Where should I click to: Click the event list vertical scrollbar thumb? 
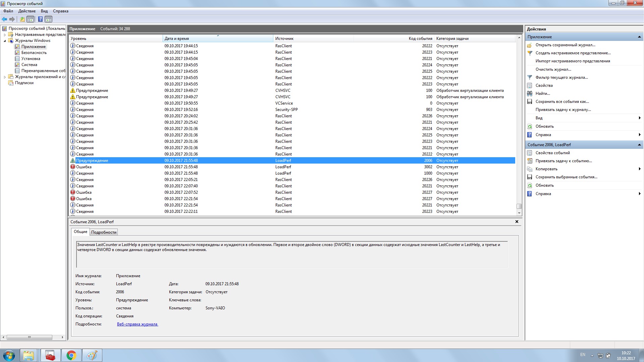pyautogui.click(x=519, y=206)
